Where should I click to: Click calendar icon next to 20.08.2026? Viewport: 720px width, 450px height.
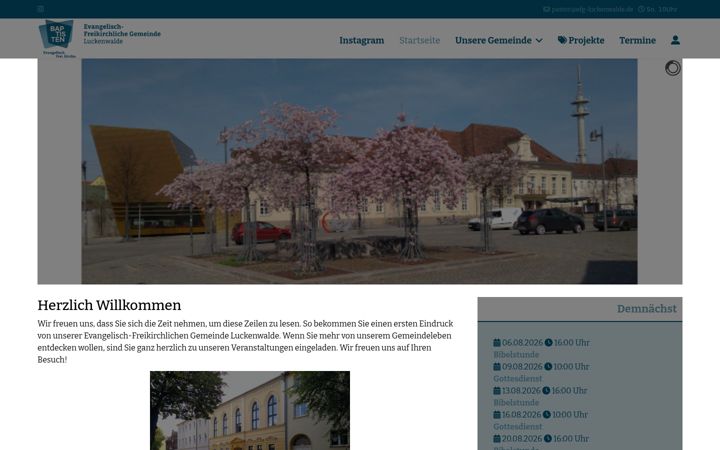point(497,439)
